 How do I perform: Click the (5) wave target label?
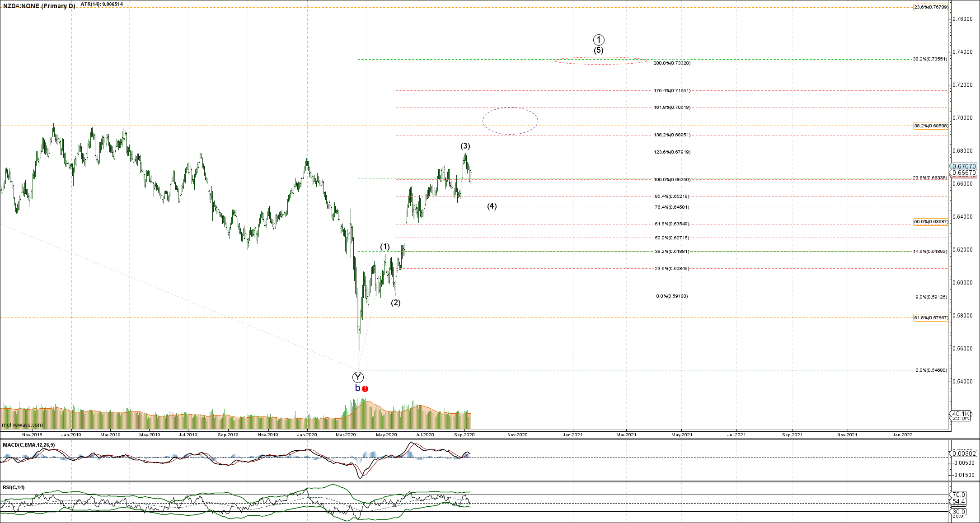[599, 51]
